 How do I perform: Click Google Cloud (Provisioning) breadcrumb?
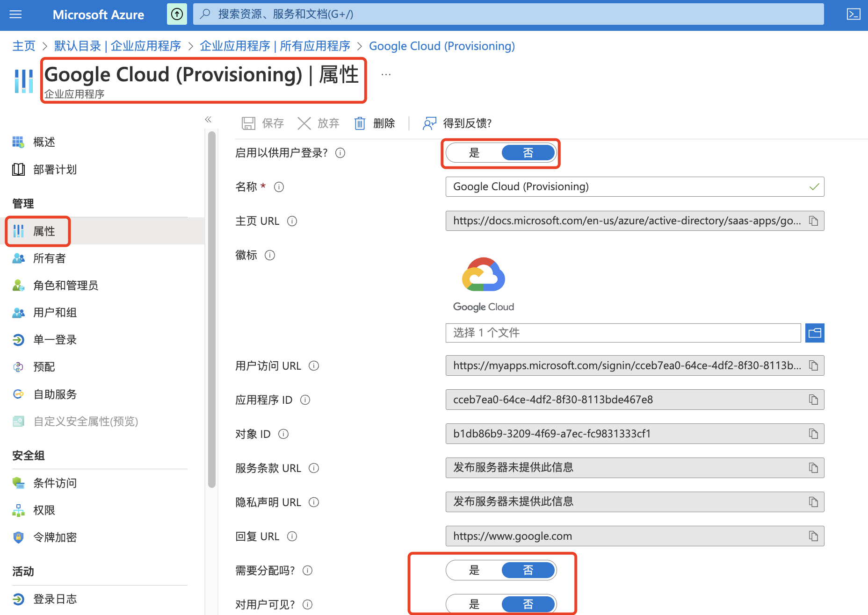point(442,46)
